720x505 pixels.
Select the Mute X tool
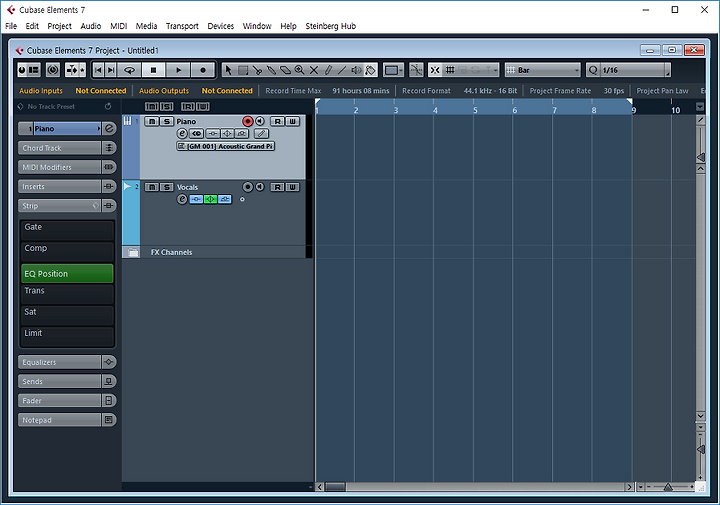pyautogui.click(x=314, y=70)
